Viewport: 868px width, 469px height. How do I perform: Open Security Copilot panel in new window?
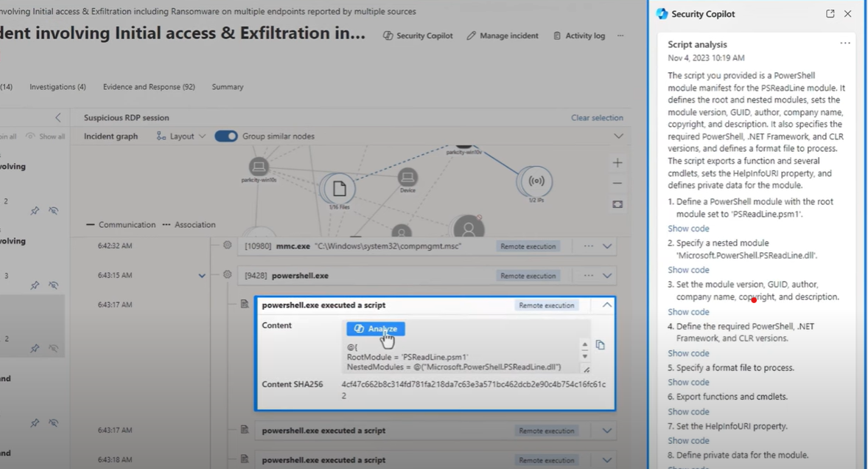[830, 14]
